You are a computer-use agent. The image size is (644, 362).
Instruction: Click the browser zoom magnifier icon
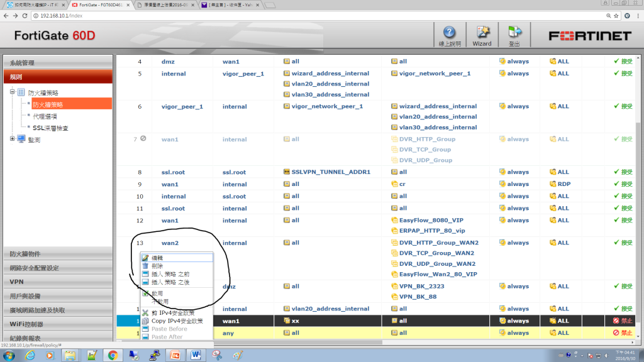(608, 16)
